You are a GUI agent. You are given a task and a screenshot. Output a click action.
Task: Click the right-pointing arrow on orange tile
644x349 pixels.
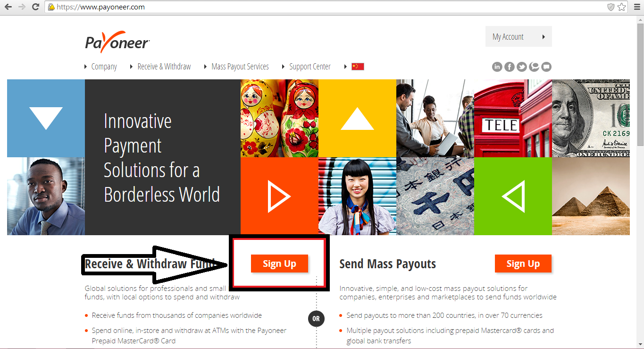coord(279,196)
